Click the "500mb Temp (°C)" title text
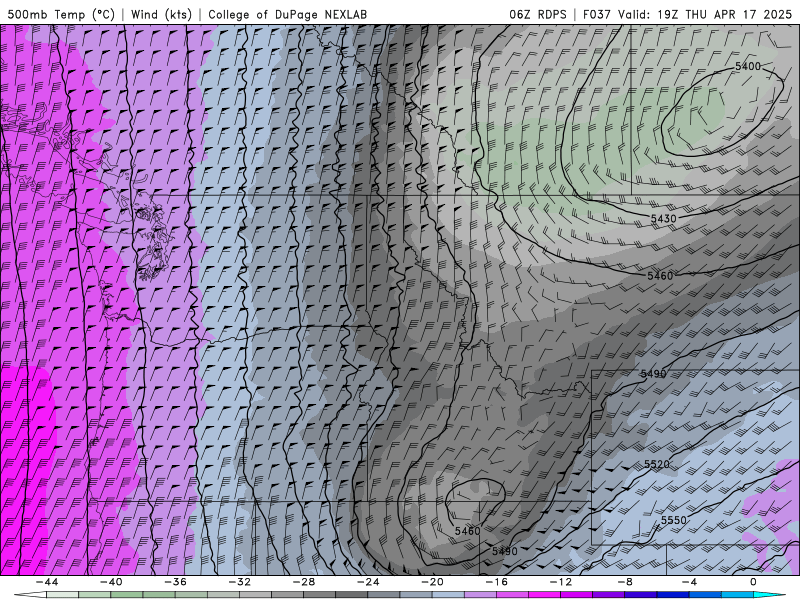 [x=61, y=14]
